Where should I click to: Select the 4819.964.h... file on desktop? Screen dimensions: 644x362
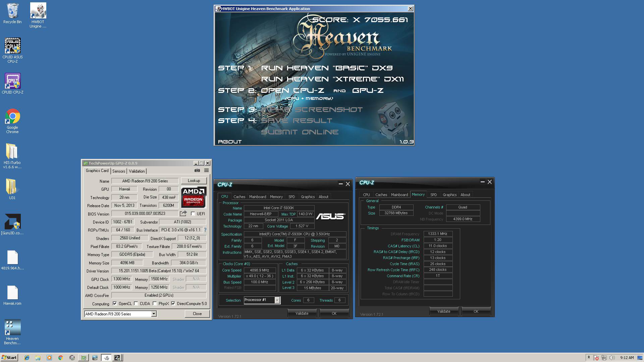12,260
